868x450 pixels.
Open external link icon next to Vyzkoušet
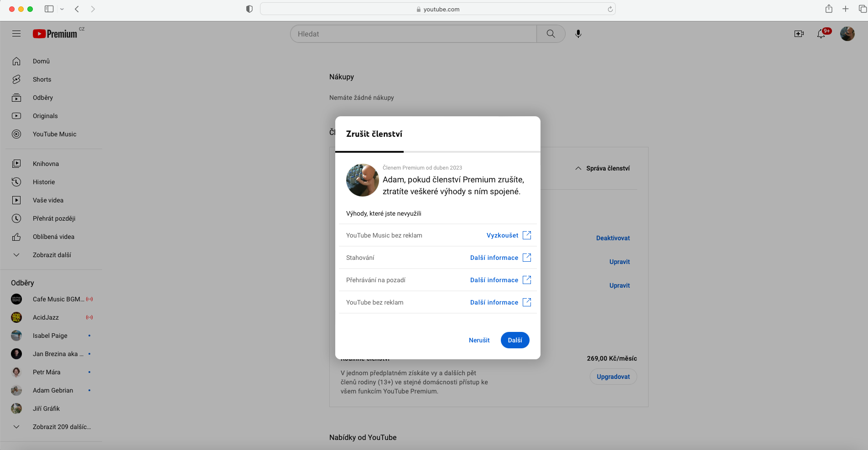point(527,235)
